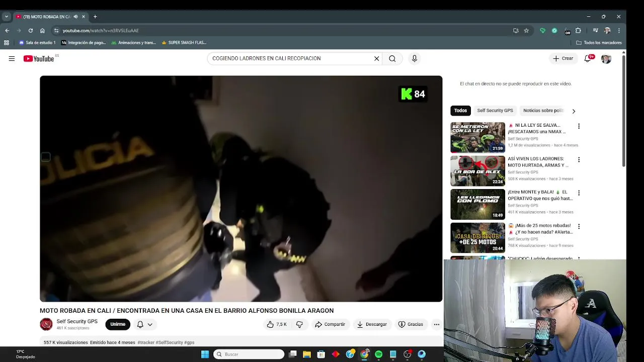
Task: Open Más de 25 motos robadas title
Action: coord(540,229)
